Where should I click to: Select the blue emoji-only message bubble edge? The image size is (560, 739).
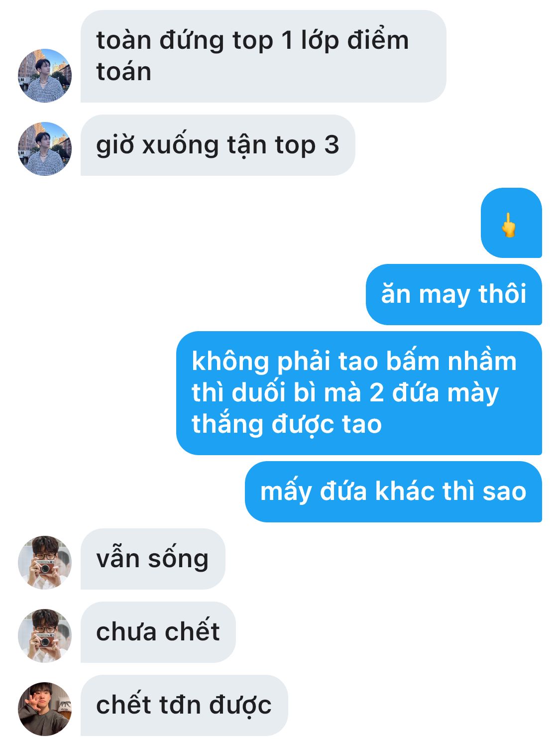tap(511, 223)
